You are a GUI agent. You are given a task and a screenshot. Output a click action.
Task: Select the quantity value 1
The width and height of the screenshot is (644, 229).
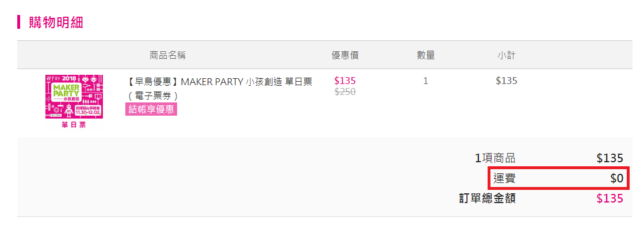coord(425,81)
